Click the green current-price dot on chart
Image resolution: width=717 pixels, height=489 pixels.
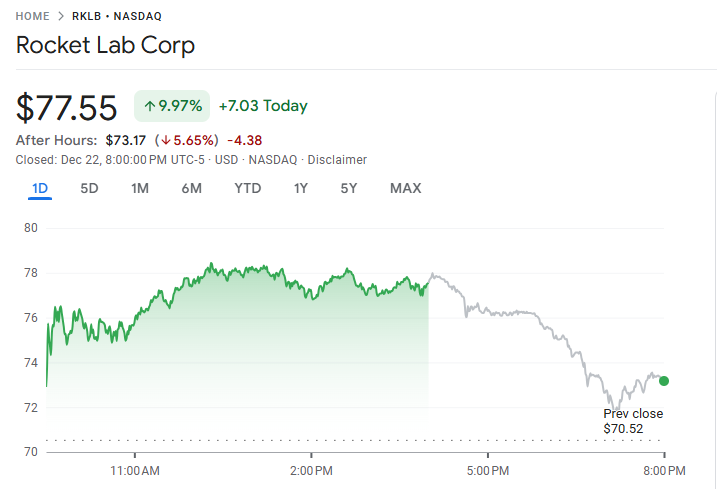coord(664,381)
